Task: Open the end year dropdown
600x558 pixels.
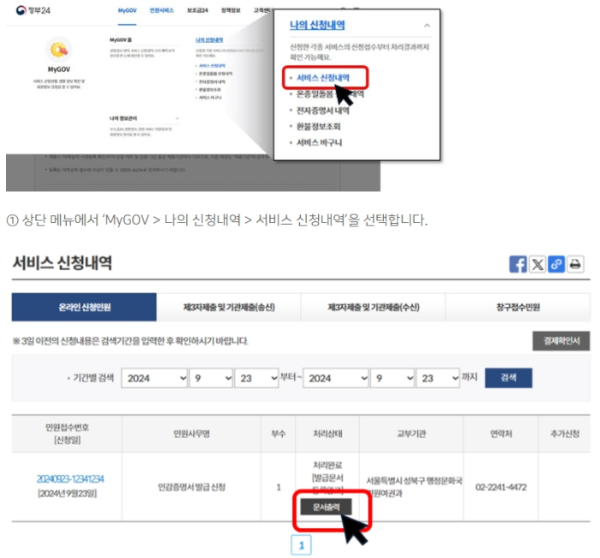Action: click(336, 378)
